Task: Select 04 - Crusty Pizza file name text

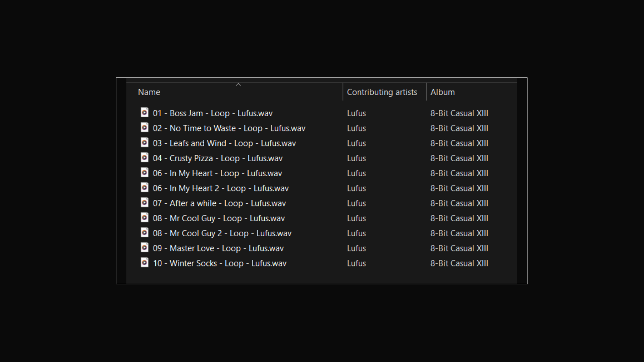Action: pos(218,158)
